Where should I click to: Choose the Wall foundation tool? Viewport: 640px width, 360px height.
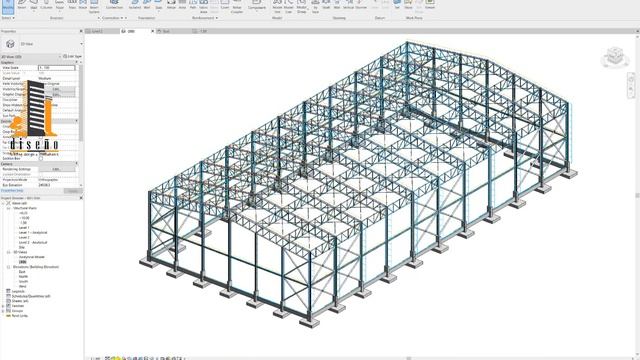[x=147, y=5]
